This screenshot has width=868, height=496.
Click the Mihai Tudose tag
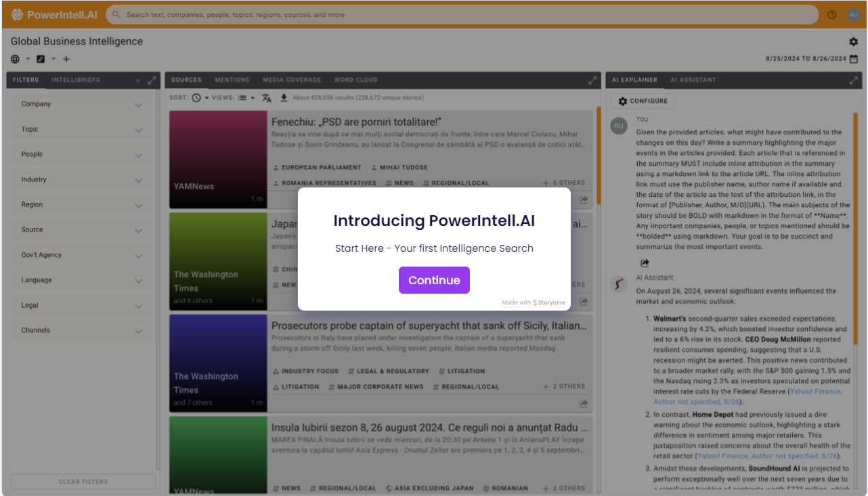[x=399, y=167]
